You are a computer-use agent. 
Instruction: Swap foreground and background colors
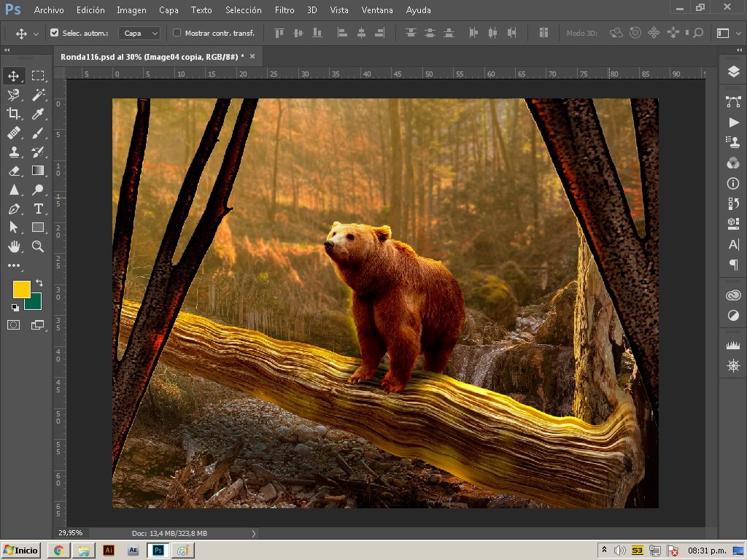point(39,283)
